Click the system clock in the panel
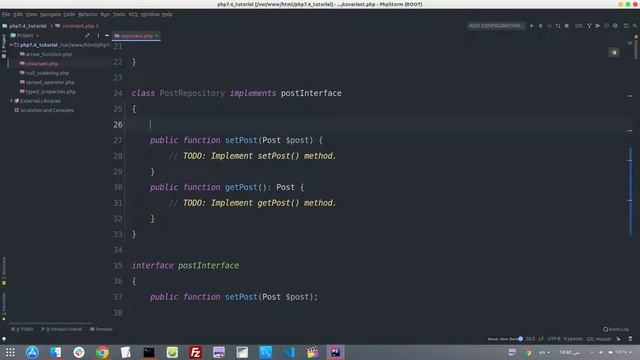This screenshot has height=360, width=640. click(x=569, y=352)
